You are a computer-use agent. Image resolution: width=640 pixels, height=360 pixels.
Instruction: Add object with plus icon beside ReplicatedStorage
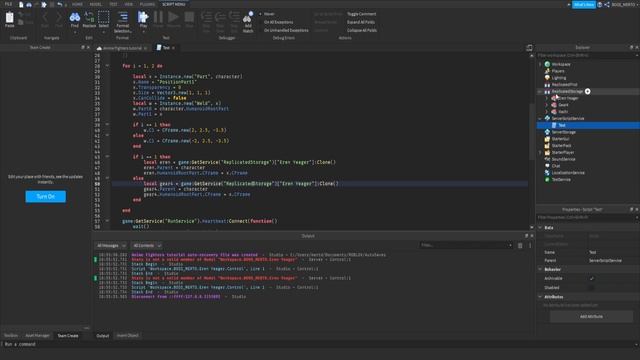pyautogui.click(x=588, y=91)
